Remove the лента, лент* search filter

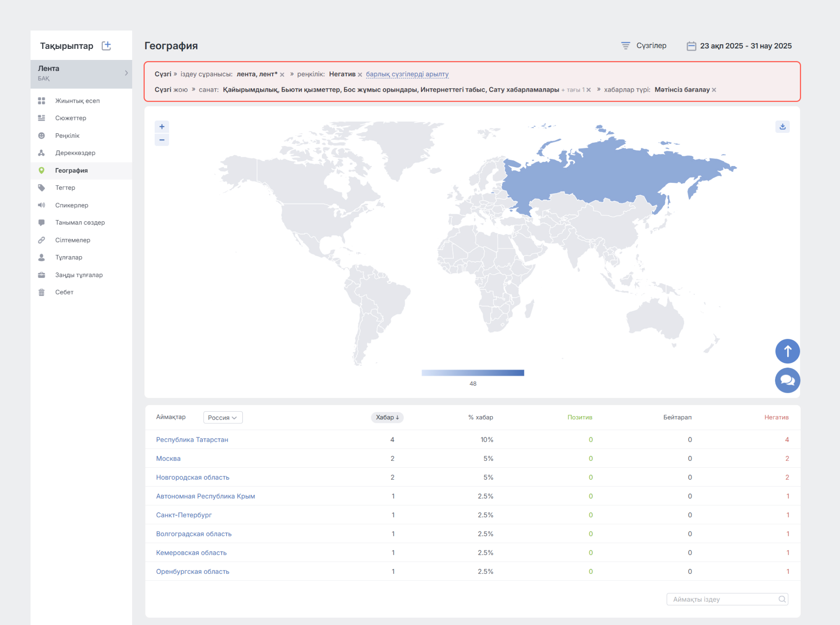pos(282,75)
